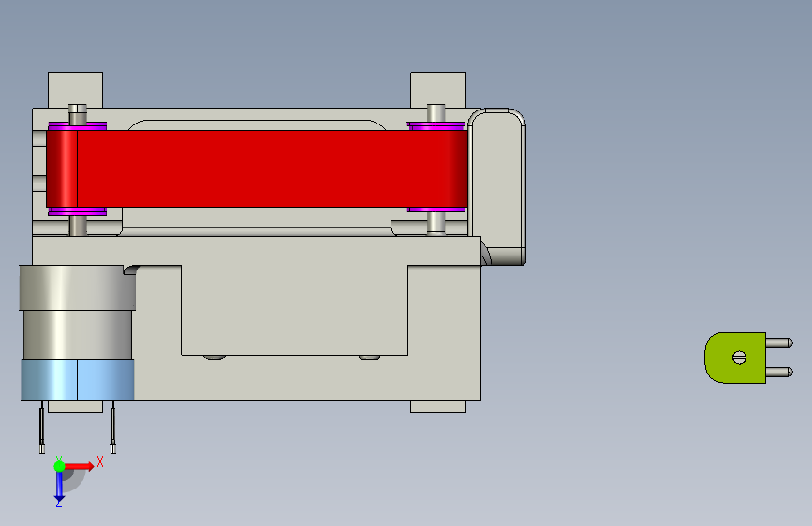Select the red belt in the model
Viewport: 812px width, 526px height.
pos(257,168)
